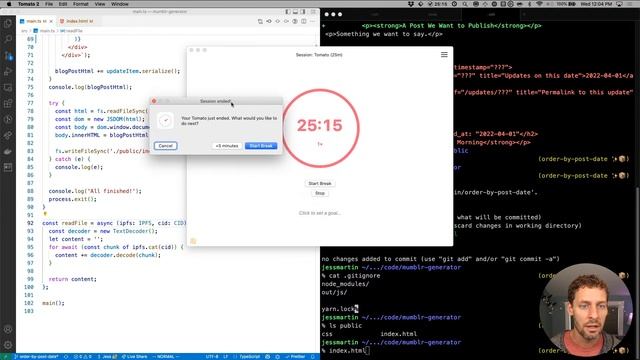640x360 pixels.
Task: Open the Manage gear icon in VS Code
Action: tap(8, 345)
